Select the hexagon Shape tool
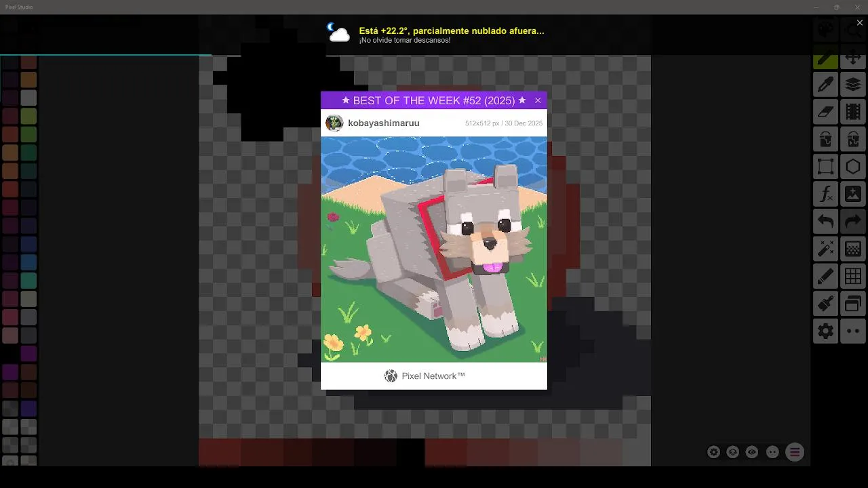 (x=853, y=167)
